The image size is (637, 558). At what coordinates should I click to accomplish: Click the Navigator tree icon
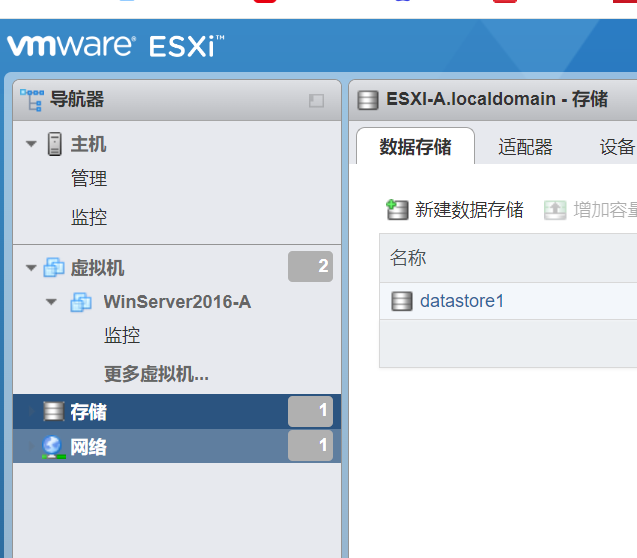pos(32,100)
